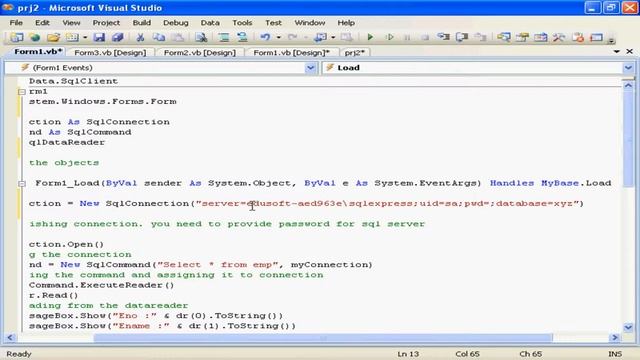640x360 pixels.
Task: Open toolbar options overflow arrow
Action: click(611, 40)
